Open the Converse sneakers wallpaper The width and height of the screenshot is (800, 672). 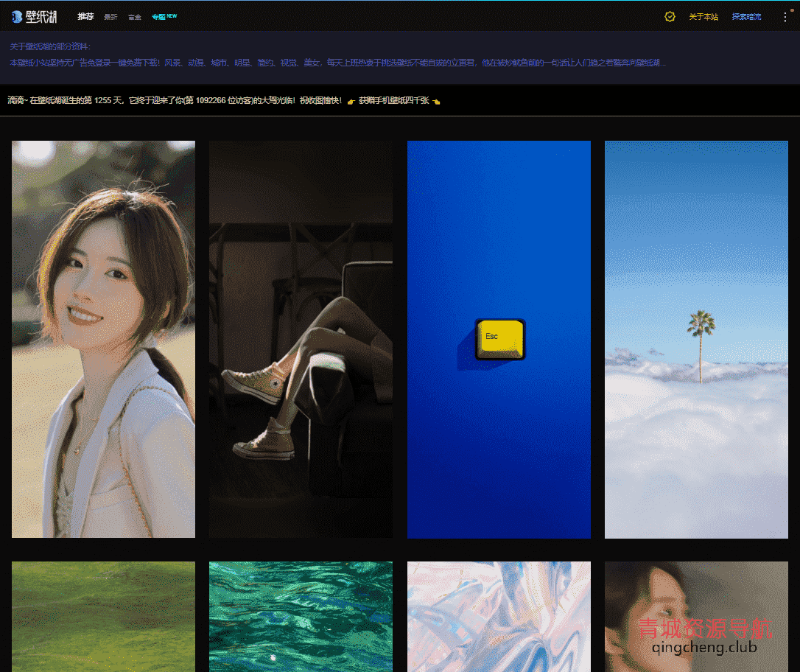301,339
